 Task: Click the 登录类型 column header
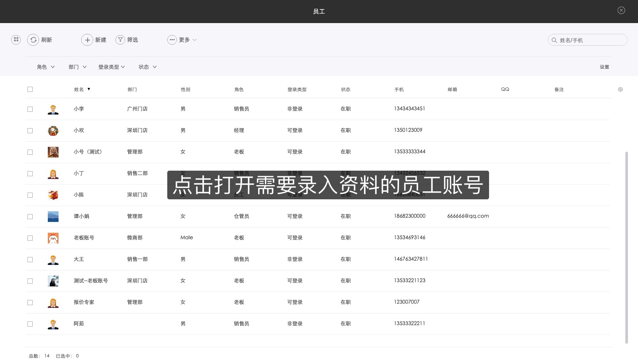coord(297,90)
